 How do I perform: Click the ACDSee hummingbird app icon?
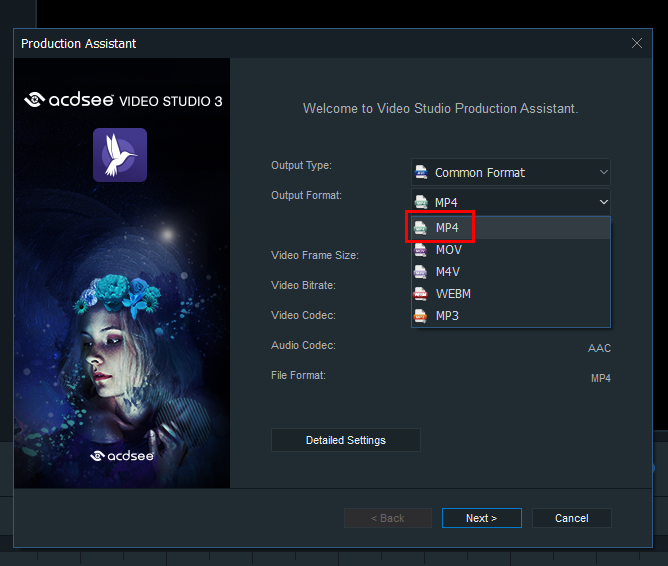pyautogui.click(x=120, y=155)
